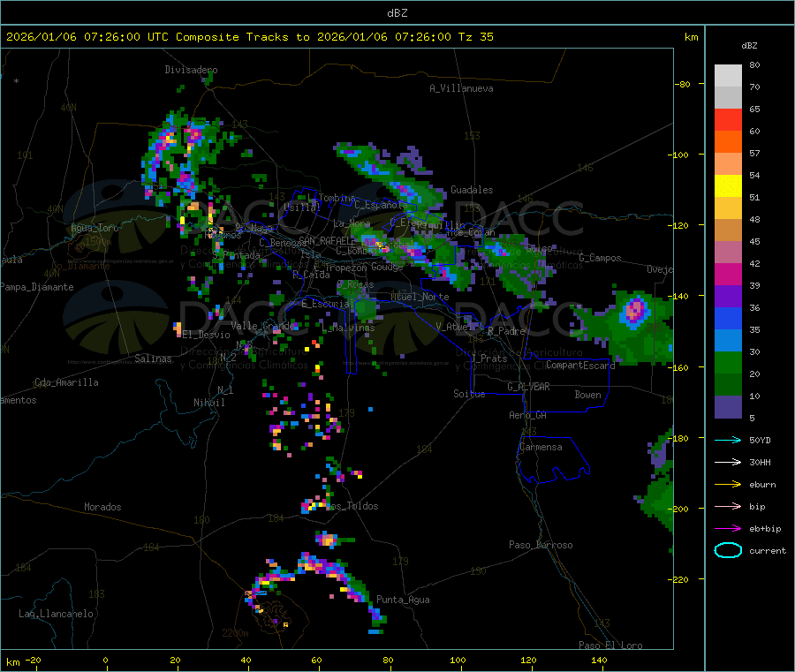Screen dimensions: 795x672
Task: Select the magenta 39 dBZ color swatch
Action: 728,274
